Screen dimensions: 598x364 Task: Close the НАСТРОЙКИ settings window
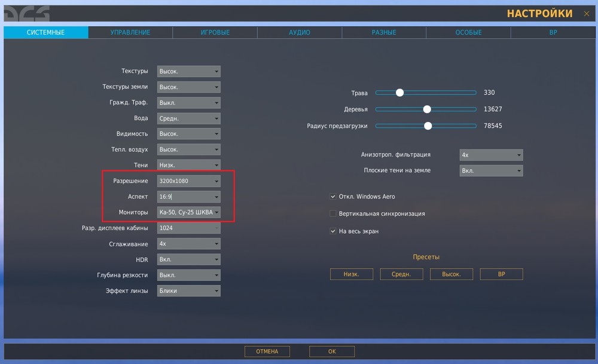[x=586, y=14]
